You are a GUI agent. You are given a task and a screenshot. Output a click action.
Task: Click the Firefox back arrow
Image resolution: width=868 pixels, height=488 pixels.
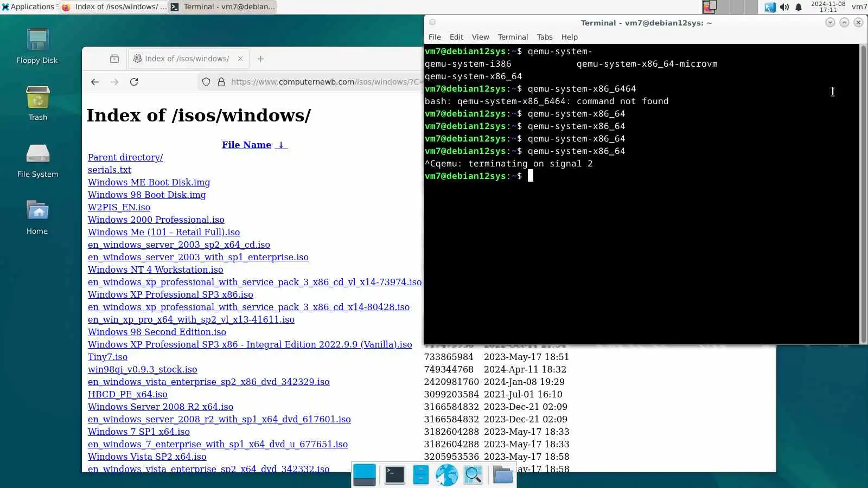(95, 82)
